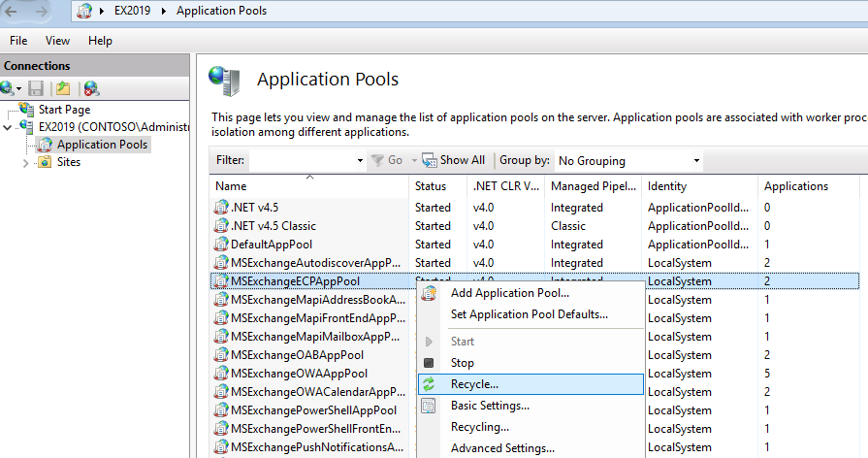Click the Delete Connection icon in the Connections toolbar

tap(91, 88)
